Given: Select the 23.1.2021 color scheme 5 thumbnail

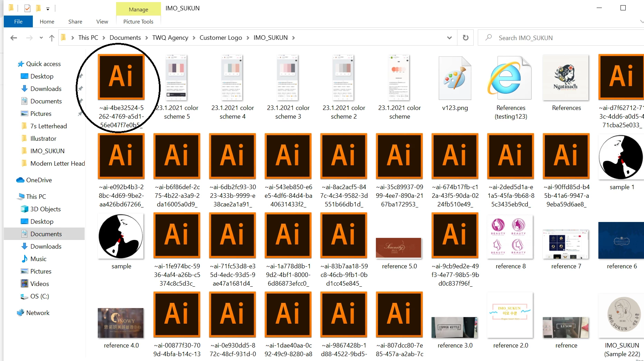Looking at the screenshot, I should coord(177,77).
